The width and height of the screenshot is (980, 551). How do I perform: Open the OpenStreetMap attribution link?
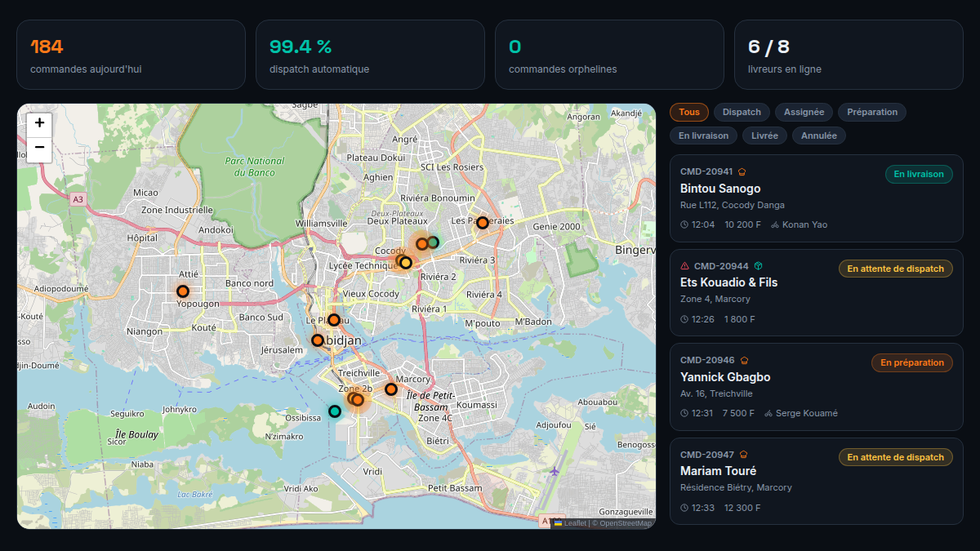(x=625, y=523)
